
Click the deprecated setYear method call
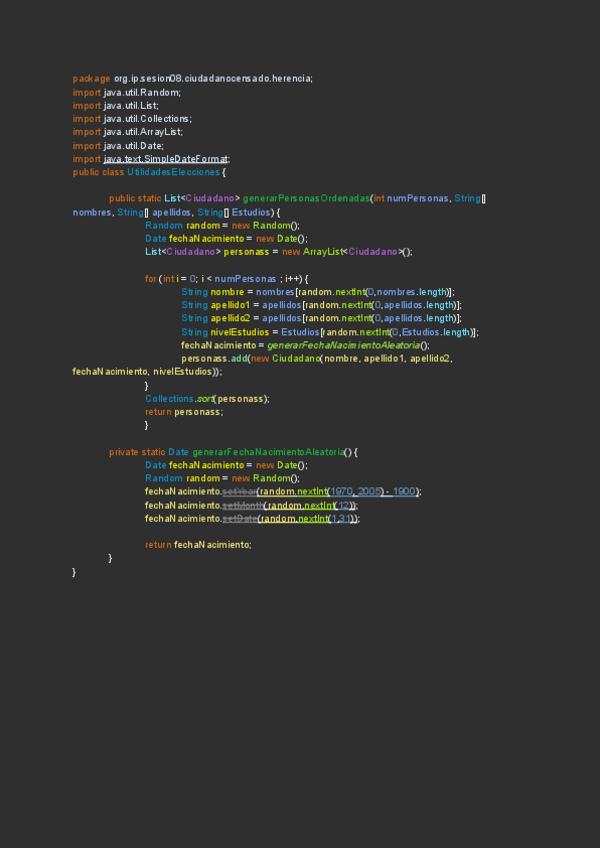pyautogui.click(x=238, y=492)
